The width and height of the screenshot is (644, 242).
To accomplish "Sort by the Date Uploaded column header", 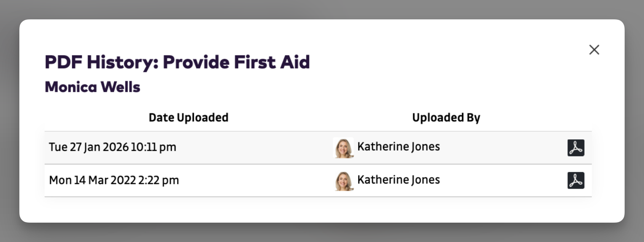I will (x=188, y=118).
